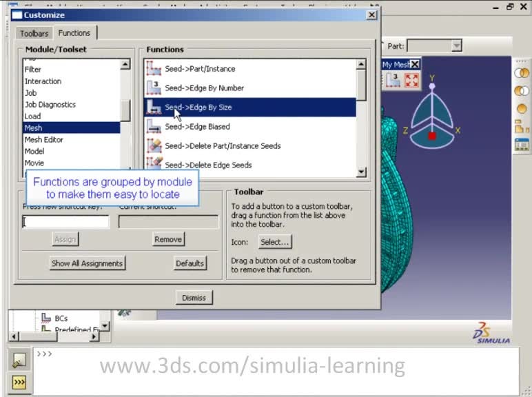Select Model in Module/Toolset list
The image size is (532, 397).
72,151
